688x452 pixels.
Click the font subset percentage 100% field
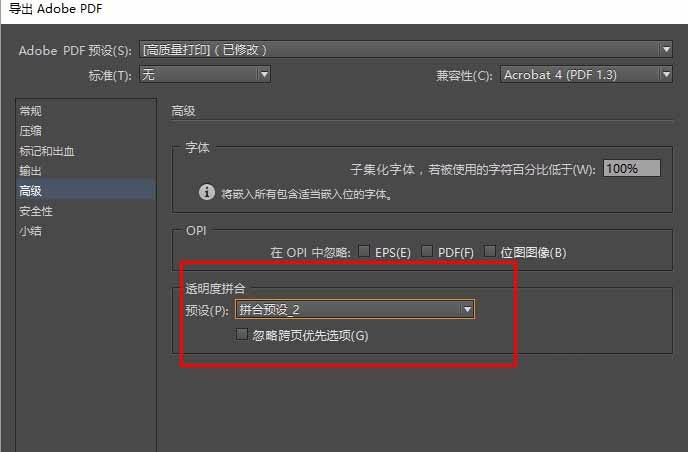pyautogui.click(x=631, y=169)
